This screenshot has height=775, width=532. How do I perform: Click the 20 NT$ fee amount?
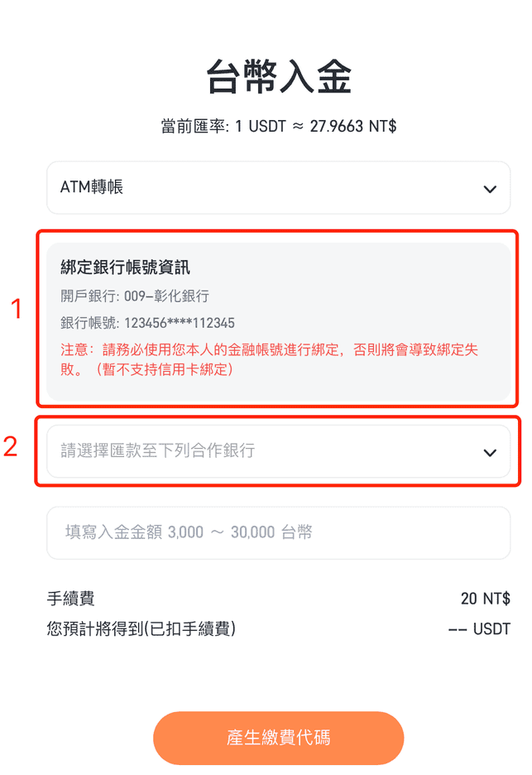pos(485,599)
